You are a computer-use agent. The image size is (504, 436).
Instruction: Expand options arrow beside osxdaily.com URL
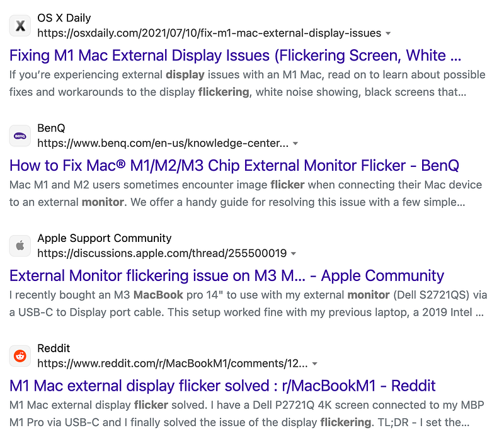(x=388, y=33)
